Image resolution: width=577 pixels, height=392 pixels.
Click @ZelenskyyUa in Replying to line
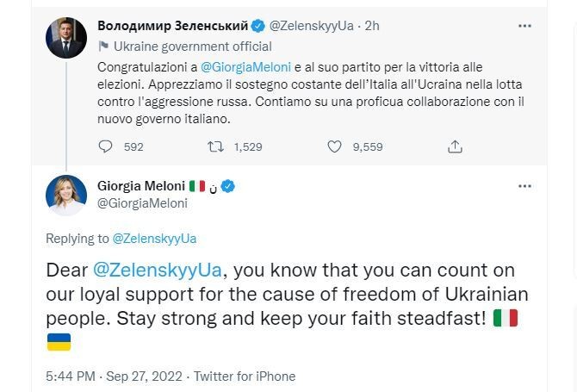154,239
